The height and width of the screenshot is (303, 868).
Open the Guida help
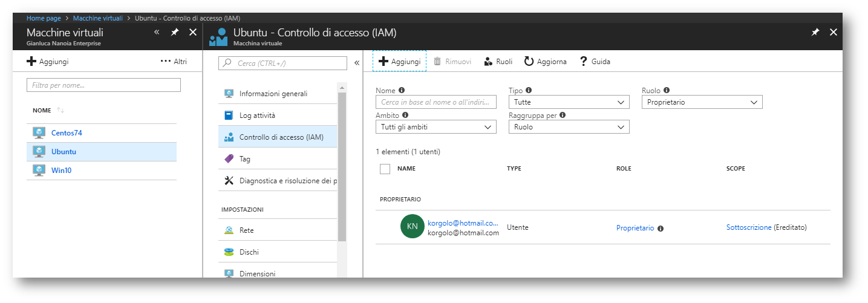pos(595,62)
